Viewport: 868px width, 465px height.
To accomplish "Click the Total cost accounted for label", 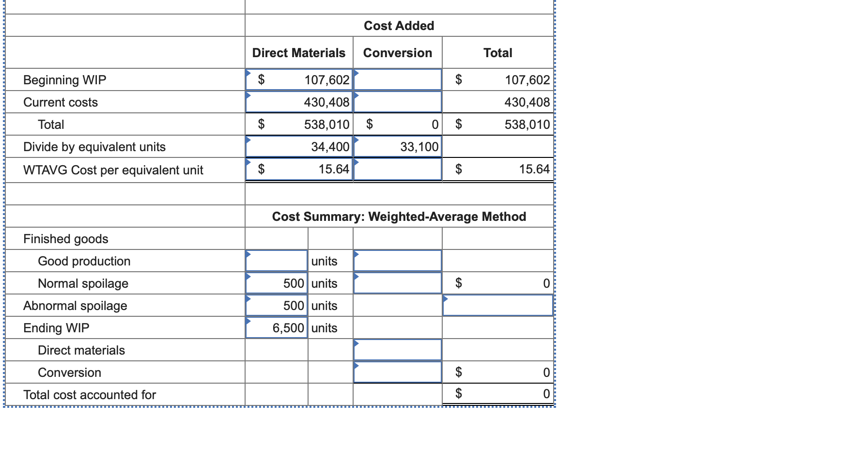I will click(x=89, y=395).
